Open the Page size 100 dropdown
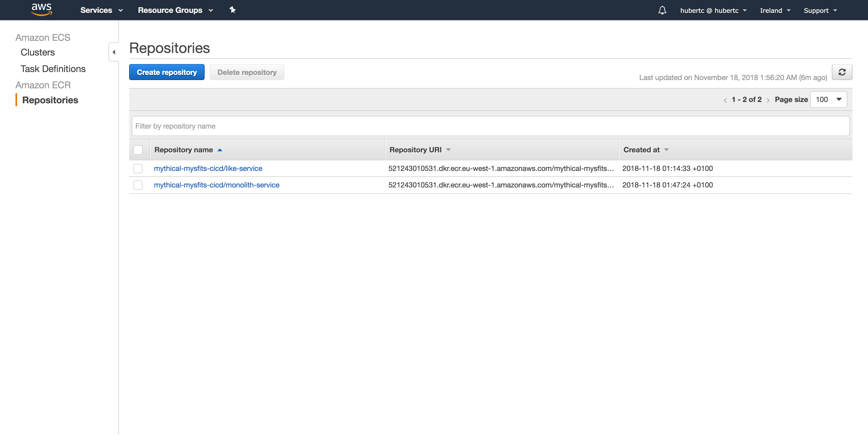The width and height of the screenshot is (868, 440). tap(828, 99)
